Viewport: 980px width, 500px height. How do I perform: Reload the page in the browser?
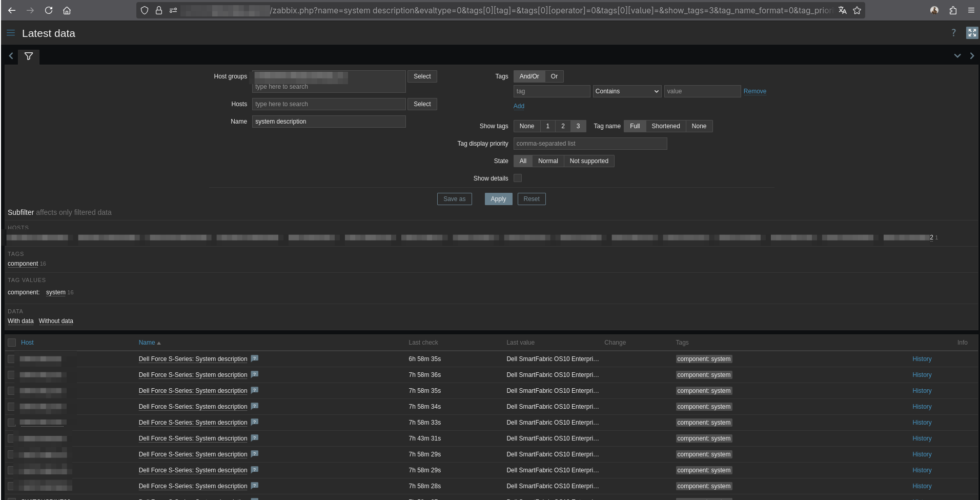coord(49,10)
